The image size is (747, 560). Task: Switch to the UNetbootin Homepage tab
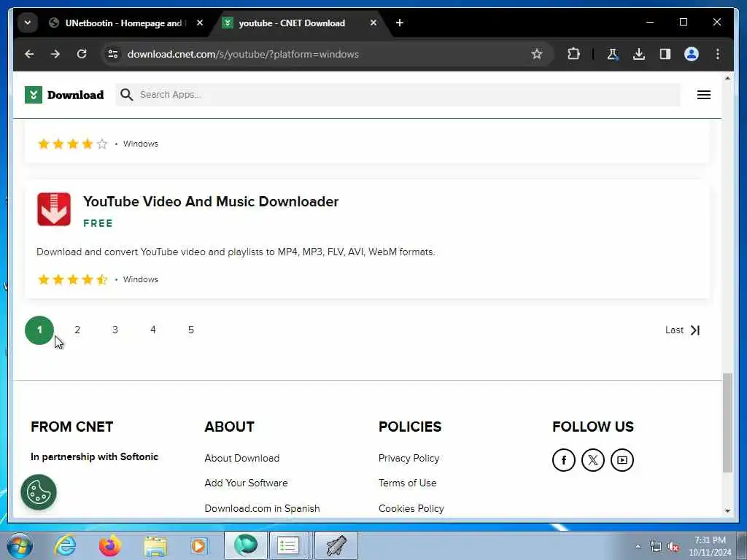point(123,23)
